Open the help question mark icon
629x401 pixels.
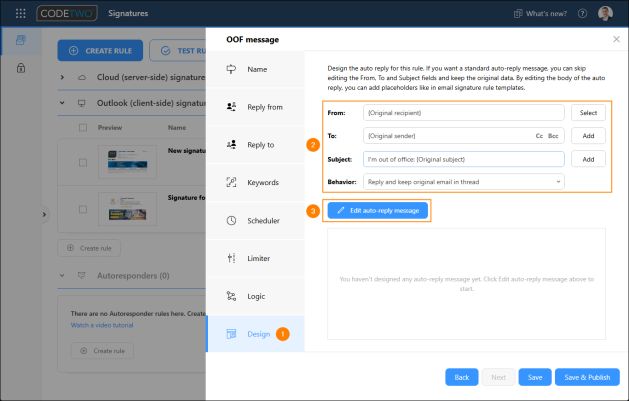click(582, 14)
